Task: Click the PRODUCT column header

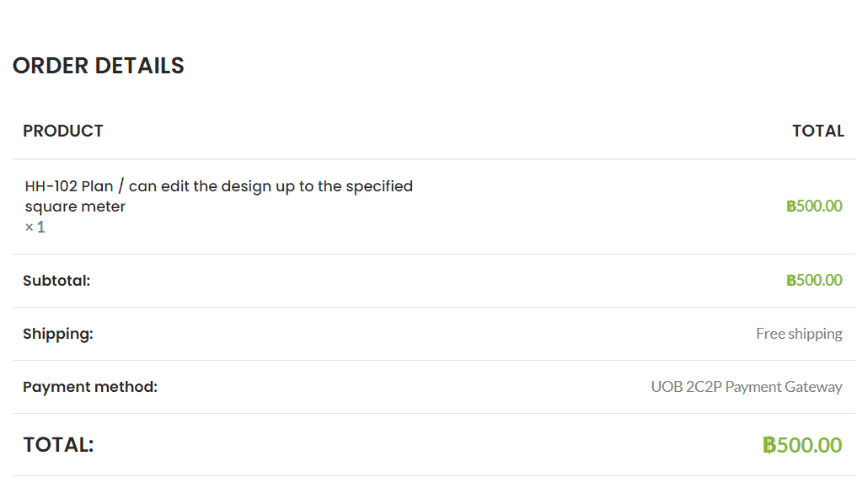Action: click(63, 131)
